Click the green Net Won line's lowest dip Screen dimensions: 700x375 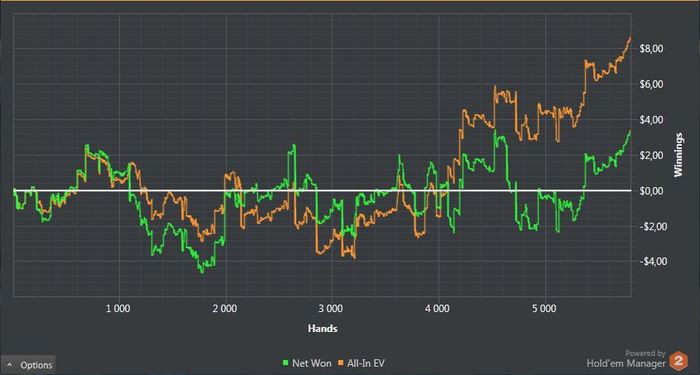coord(202,271)
